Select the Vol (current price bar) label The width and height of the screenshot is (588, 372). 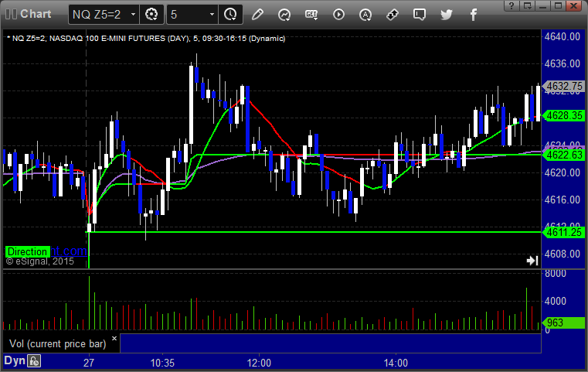(x=58, y=344)
